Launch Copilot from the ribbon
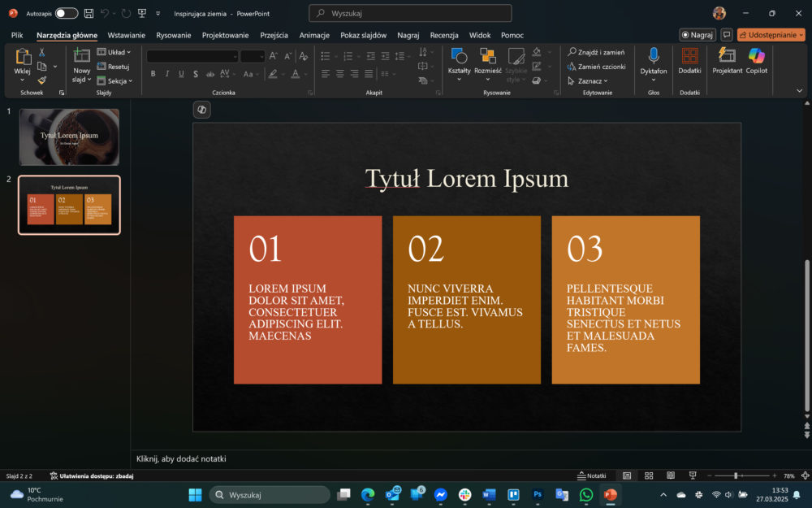 point(757,61)
